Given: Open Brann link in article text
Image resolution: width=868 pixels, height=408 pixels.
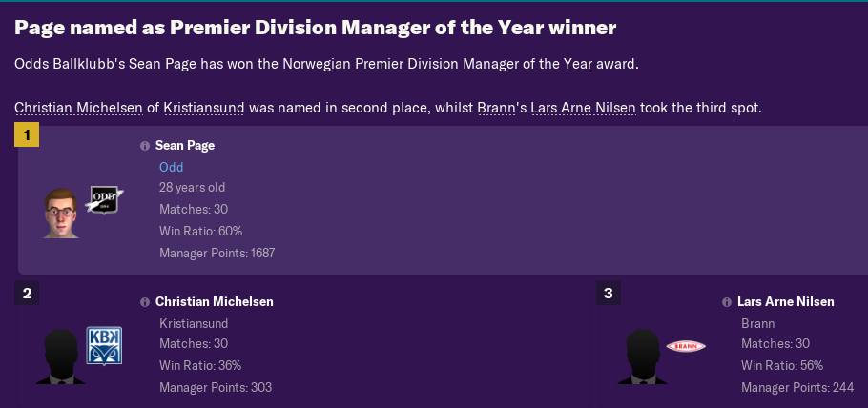Looking at the screenshot, I should point(495,108).
